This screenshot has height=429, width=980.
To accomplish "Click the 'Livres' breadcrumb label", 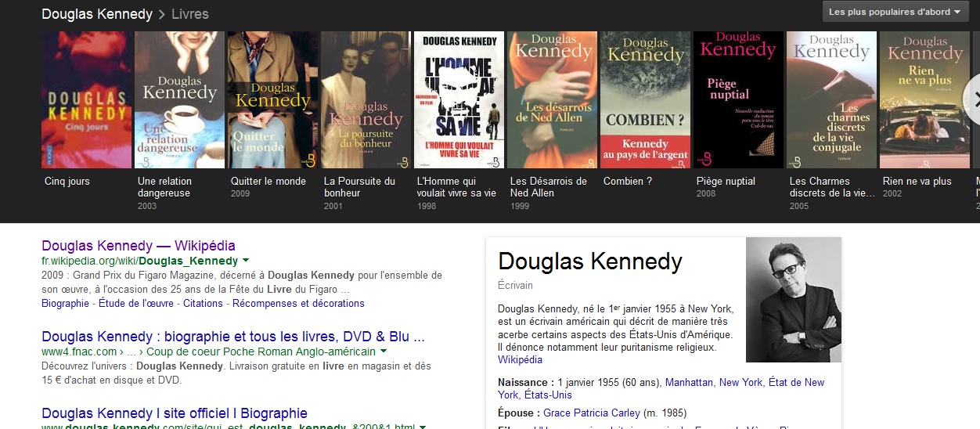I will (x=190, y=14).
